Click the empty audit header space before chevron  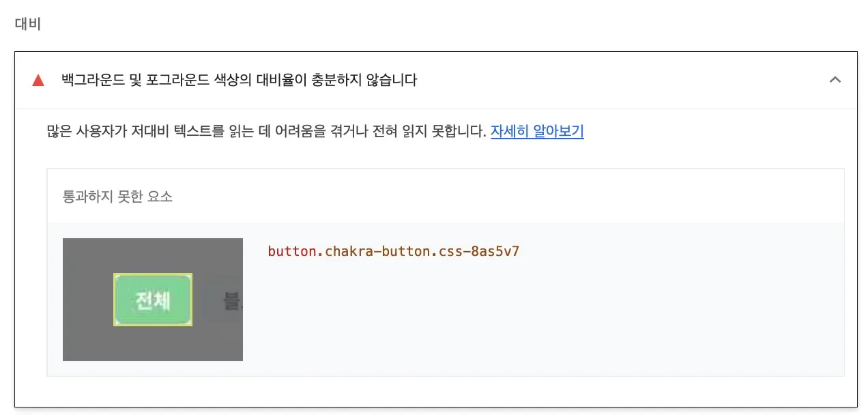(614, 81)
